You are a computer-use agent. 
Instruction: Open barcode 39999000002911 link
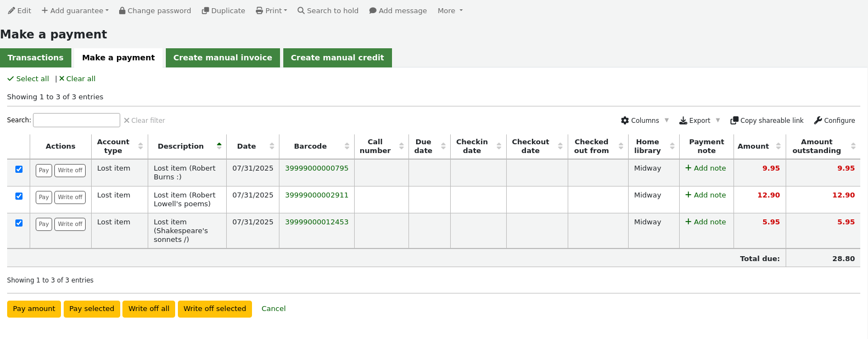317,195
